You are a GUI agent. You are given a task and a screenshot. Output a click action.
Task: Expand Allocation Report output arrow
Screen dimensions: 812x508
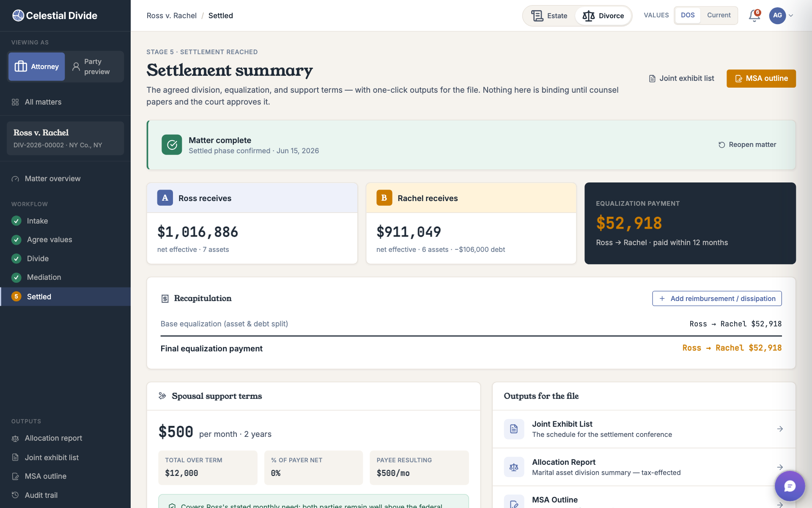(x=780, y=467)
